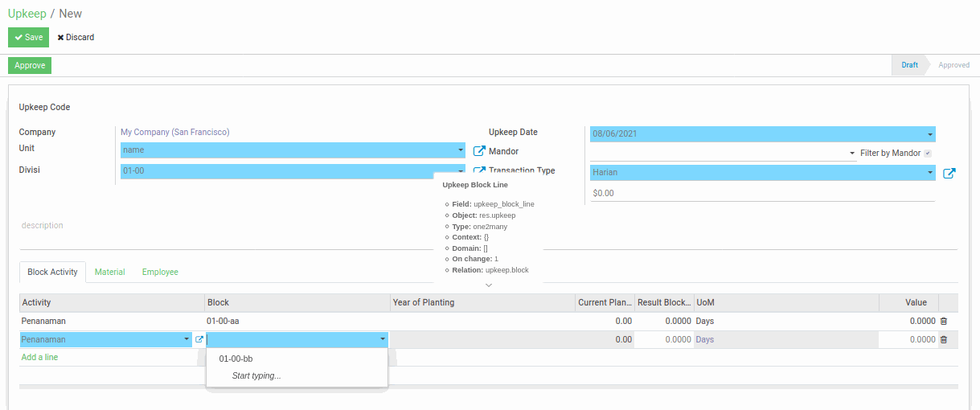Delete the second Penanaman row via trash
The image size is (980, 410).
944,339
